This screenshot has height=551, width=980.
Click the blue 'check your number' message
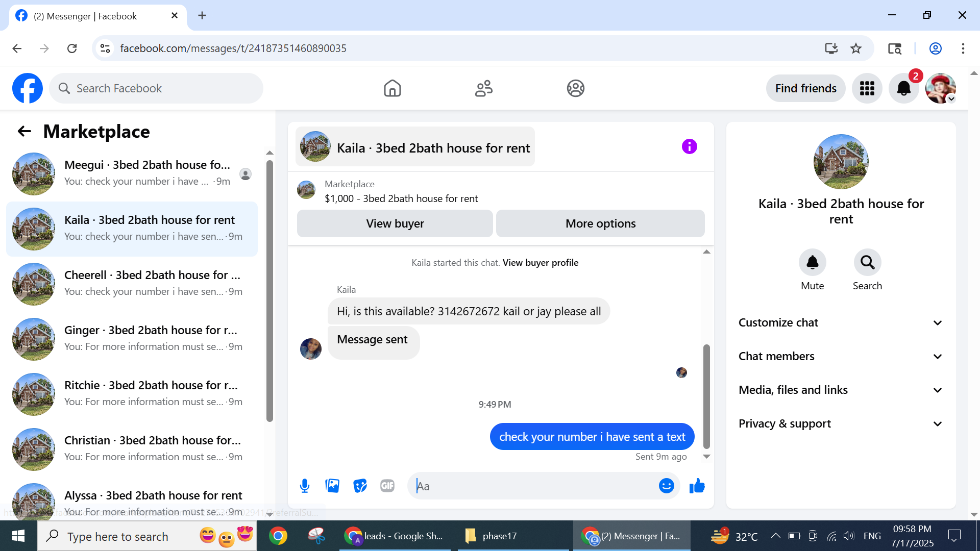coord(592,437)
